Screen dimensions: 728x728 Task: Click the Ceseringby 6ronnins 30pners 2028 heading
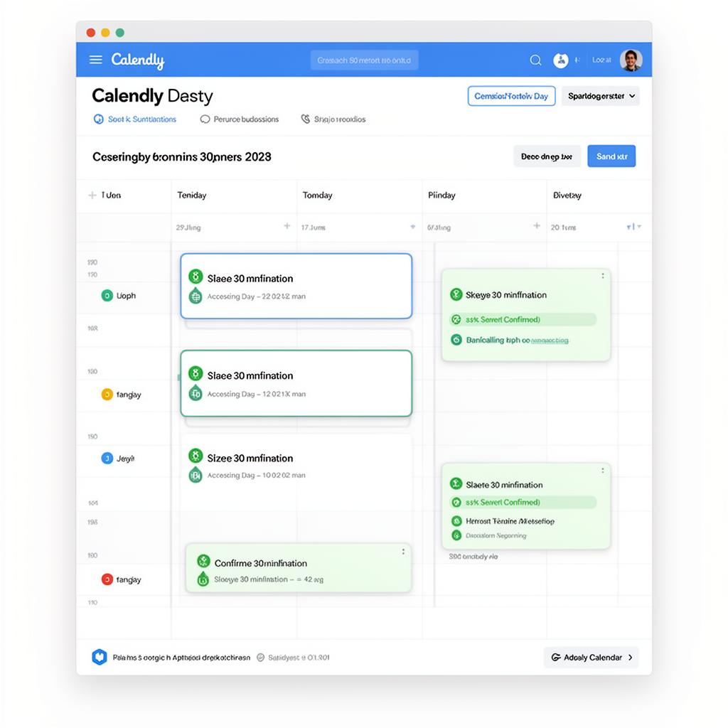181,157
